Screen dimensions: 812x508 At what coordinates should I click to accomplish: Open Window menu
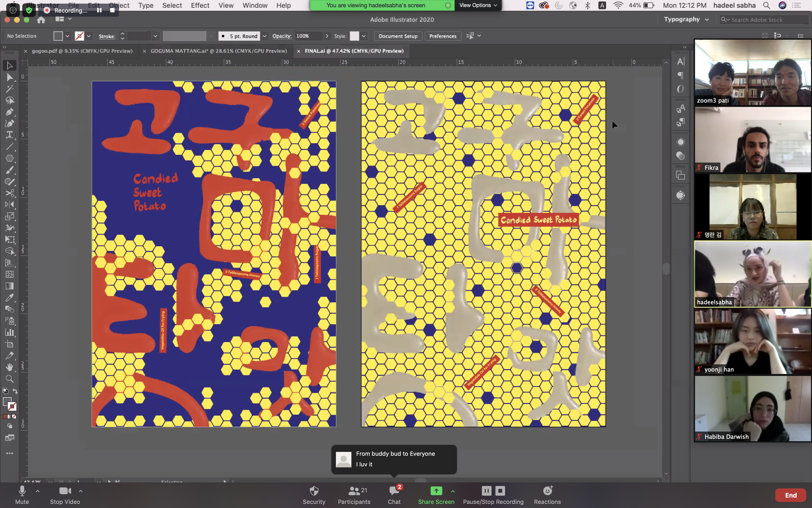(255, 5)
